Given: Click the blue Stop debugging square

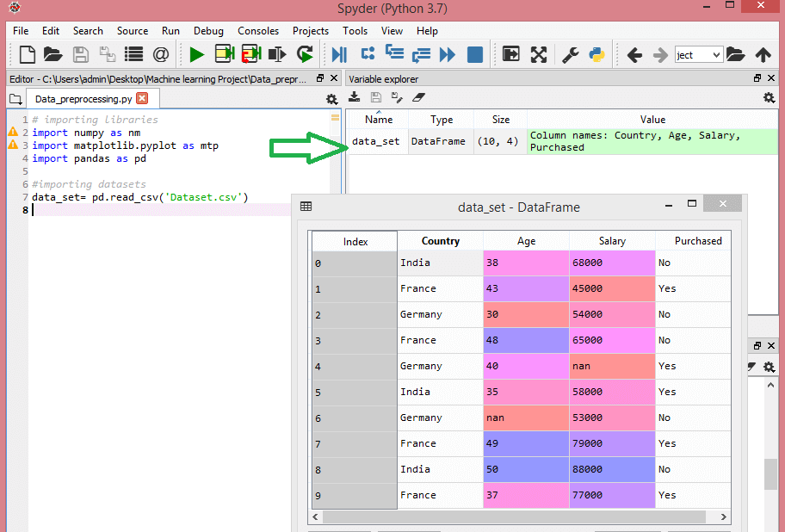Looking at the screenshot, I should (474, 55).
